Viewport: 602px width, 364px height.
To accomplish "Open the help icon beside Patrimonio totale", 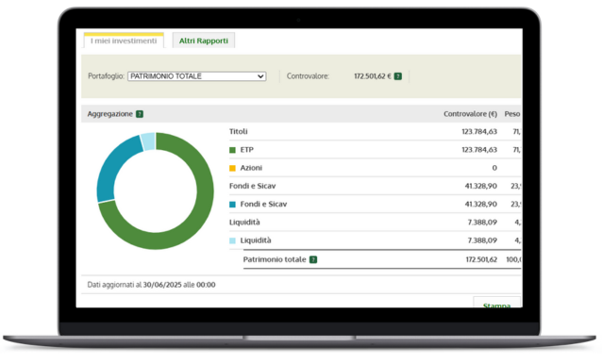I will click(x=313, y=259).
